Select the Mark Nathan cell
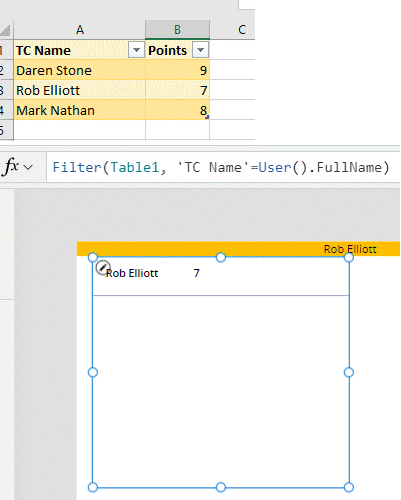401x500 pixels. (x=79, y=110)
